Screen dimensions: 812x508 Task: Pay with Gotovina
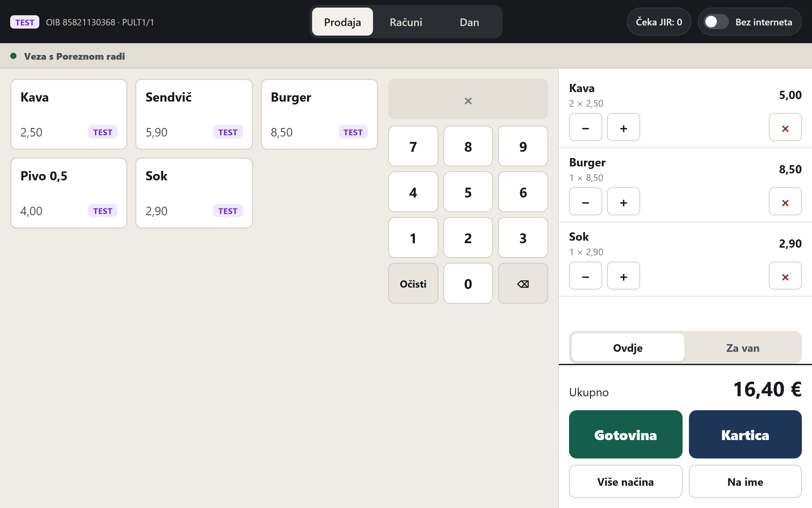coord(625,434)
